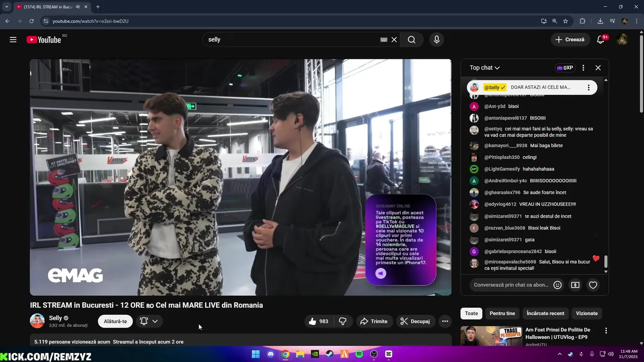Reload the page in Chrome
The width and height of the screenshot is (644, 362).
pos(31,21)
